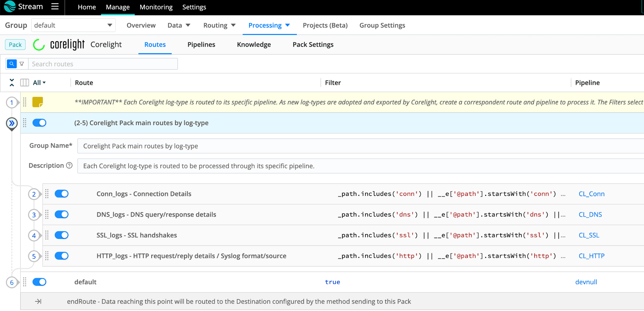Click the Description help question mark icon
Screen dimensions: 644x311
coord(69,165)
